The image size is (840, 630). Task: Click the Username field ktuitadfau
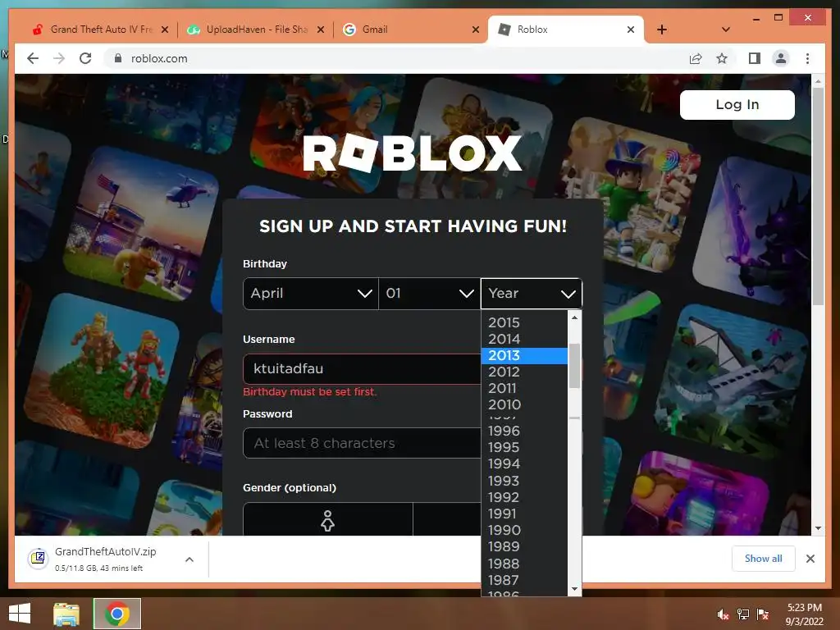coord(362,369)
